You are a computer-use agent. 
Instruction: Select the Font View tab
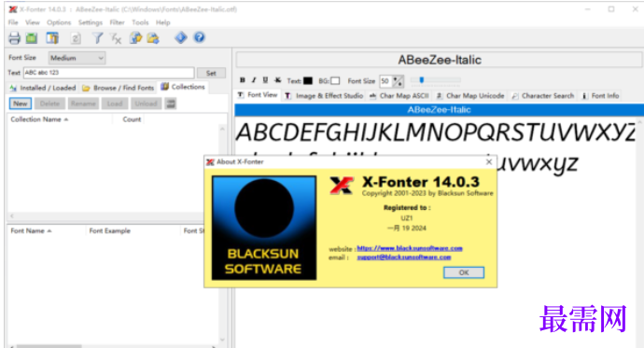coord(258,95)
